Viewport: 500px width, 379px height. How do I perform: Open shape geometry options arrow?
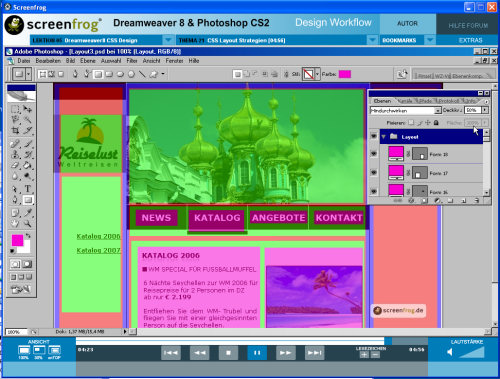click(x=163, y=74)
